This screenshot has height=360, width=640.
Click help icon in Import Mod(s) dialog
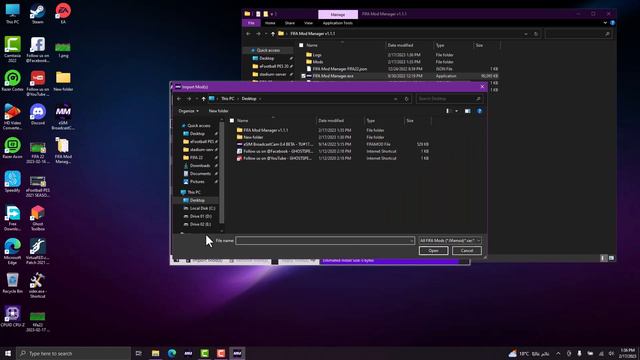click(479, 111)
